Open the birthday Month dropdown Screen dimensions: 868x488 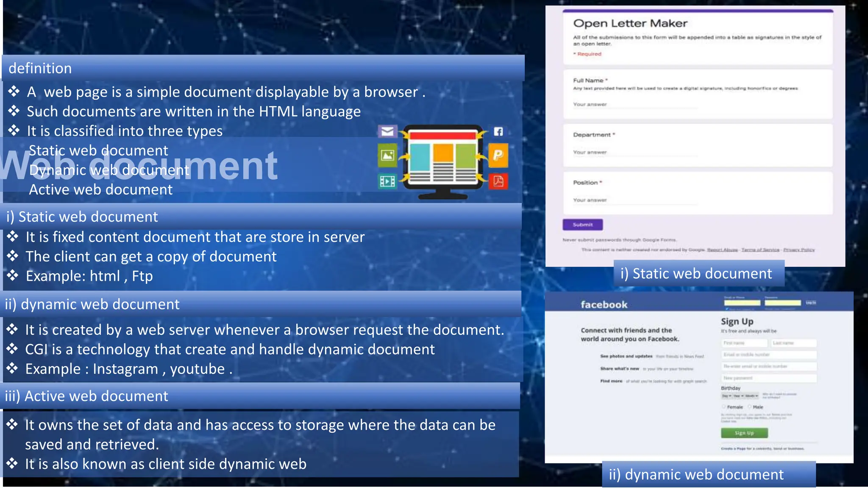751,396
